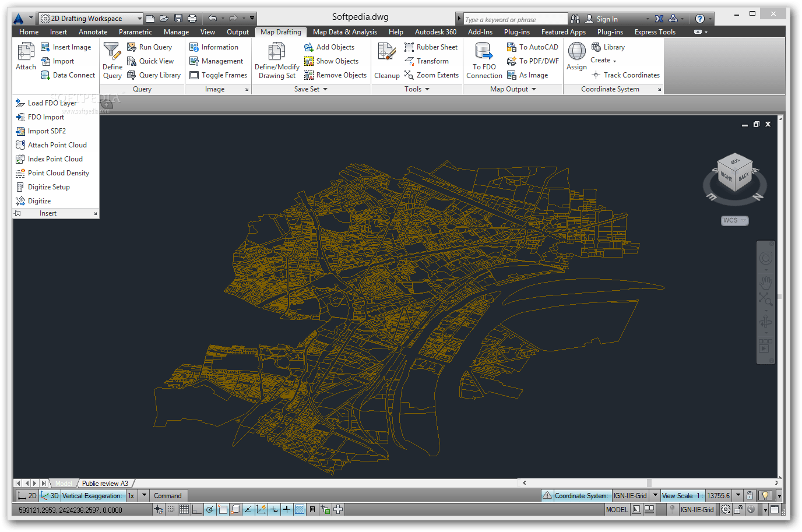The image size is (802, 532).
Task: Toggle Ortho Mode in status bar
Action: (x=197, y=510)
